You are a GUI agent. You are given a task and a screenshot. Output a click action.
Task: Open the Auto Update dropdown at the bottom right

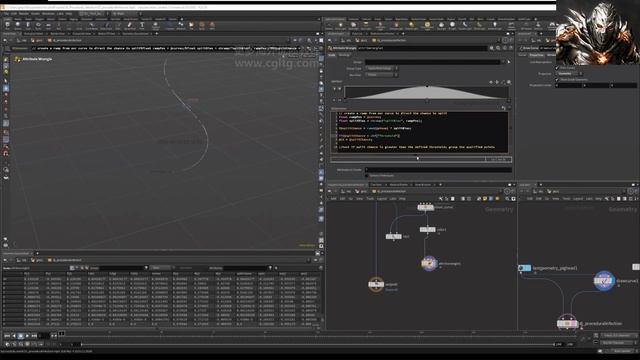[622, 351]
